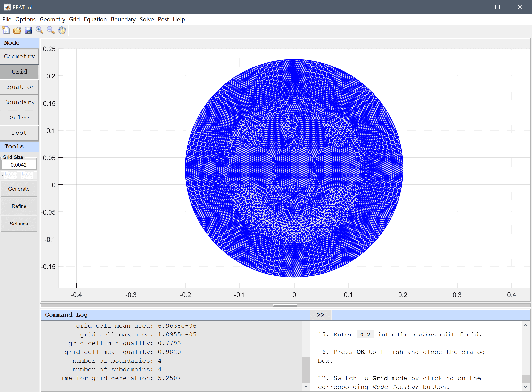Click the Open file folder icon
532x392 pixels.
[17, 30]
